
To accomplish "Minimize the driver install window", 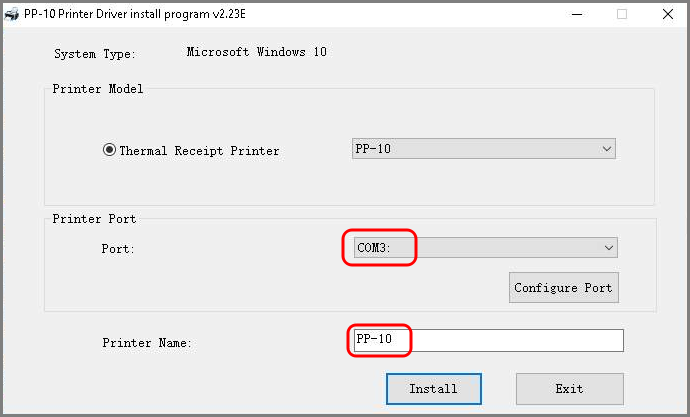I will coord(577,14).
